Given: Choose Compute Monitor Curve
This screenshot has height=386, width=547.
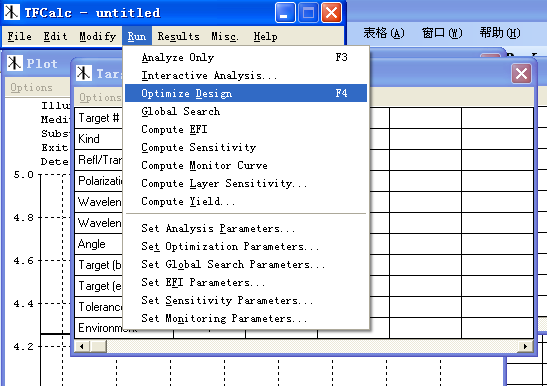Looking at the screenshot, I should pyautogui.click(x=246, y=165).
